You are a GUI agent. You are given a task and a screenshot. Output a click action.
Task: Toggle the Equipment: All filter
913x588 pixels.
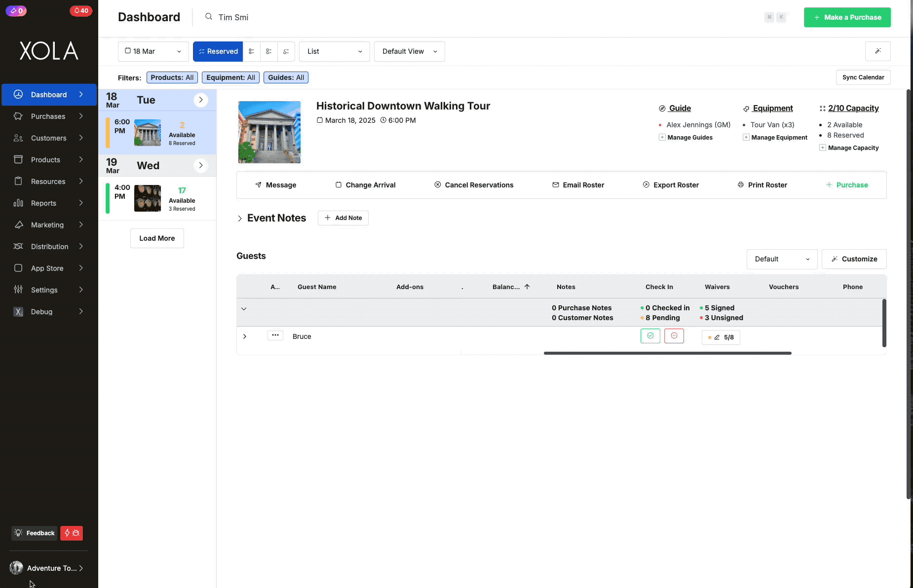[230, 77]
